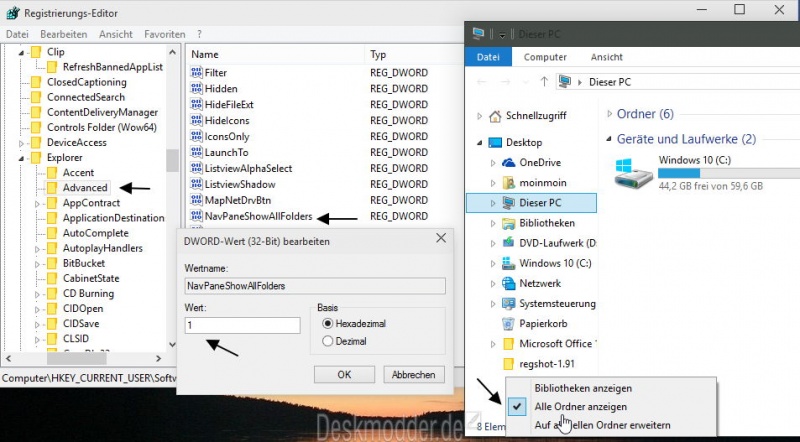The image size is (800, 442).
Task: Choose the Dezimal base option
Action: (327, 341)
